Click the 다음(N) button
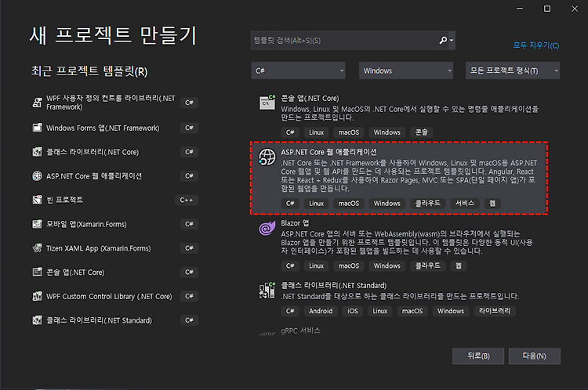This screenshot has width=588, height=390. pyautogui.click(x=535, y=356)
